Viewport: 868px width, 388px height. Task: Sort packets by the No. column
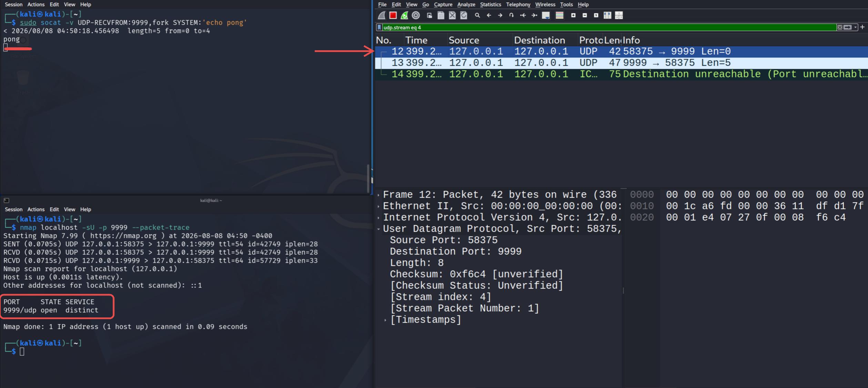pyautogui.click(x=389, y=40)
